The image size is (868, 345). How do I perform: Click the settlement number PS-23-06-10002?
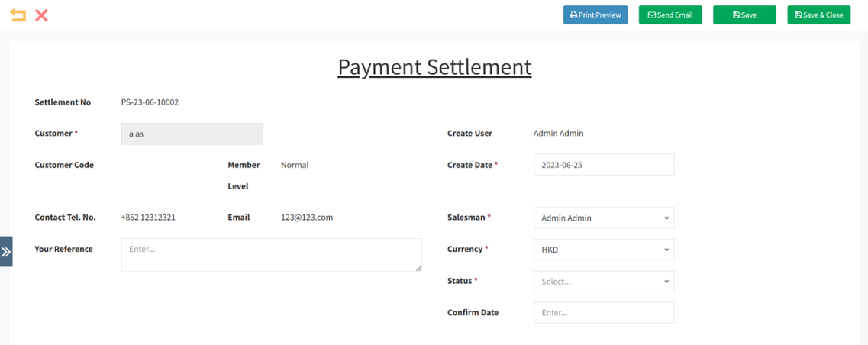[x=150, y=102]
